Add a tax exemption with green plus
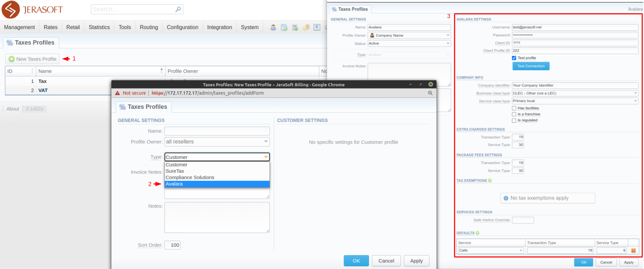This screenshot has width=644, height=269. pyautogui.click(x=490, y=180)
